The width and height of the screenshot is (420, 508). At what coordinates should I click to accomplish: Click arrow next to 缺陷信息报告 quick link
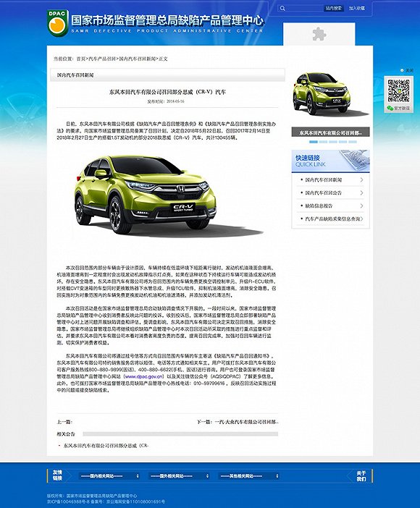pos(361,206)
